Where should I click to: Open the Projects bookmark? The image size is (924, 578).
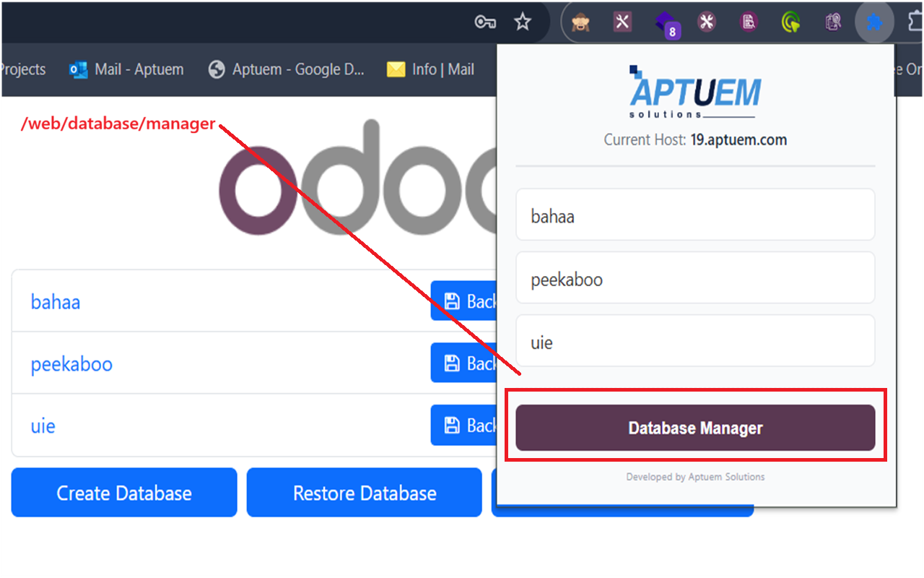tap(23, 69)
